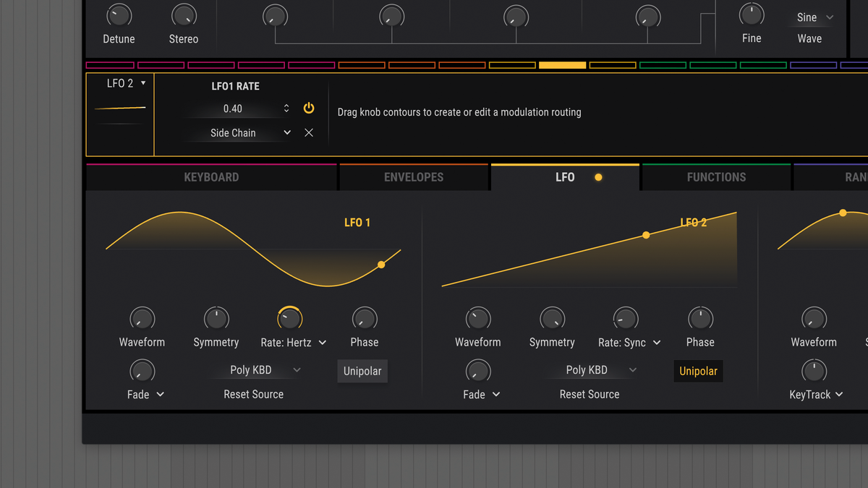Toggle Unipolar mode on LFO 1

[362, 371]
